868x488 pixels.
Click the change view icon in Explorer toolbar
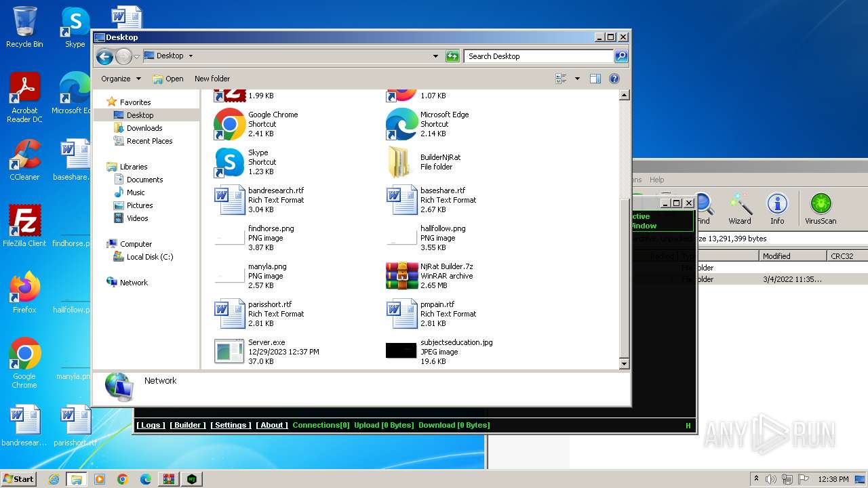[561, 79]
